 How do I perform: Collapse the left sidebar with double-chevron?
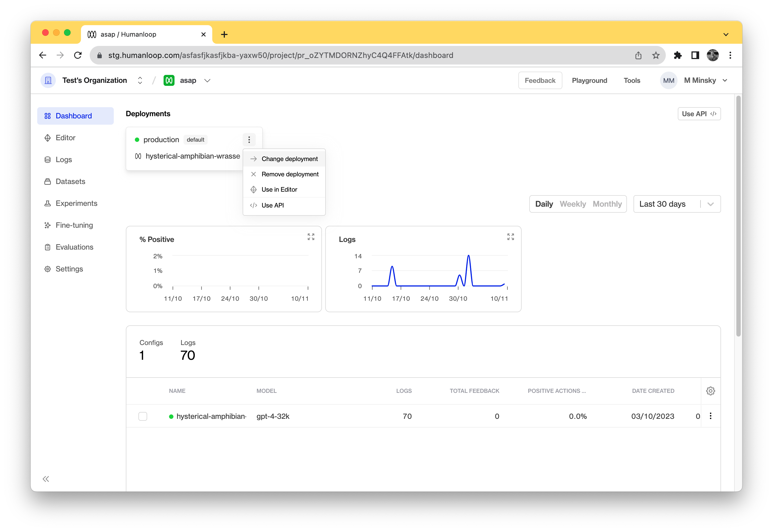[x=46, y=479]
